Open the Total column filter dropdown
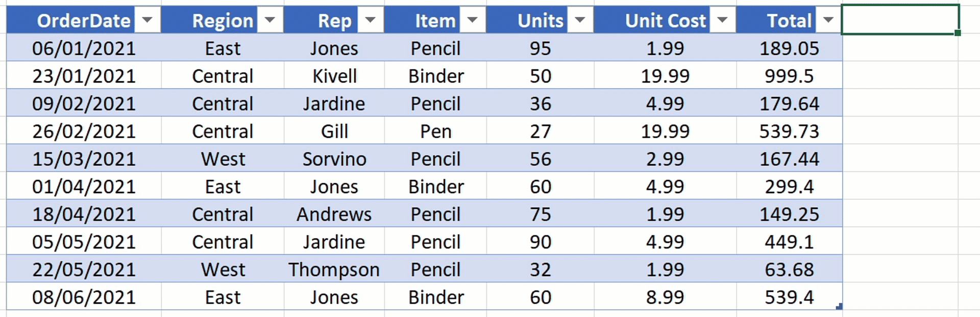 [x=828, y=20]
